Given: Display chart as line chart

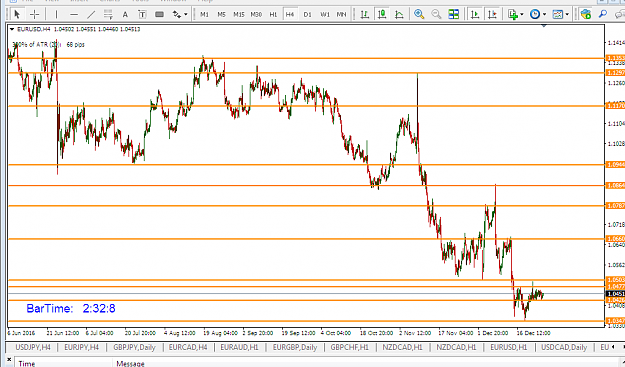Looking at the screenshot, I should tap(399, 14).
